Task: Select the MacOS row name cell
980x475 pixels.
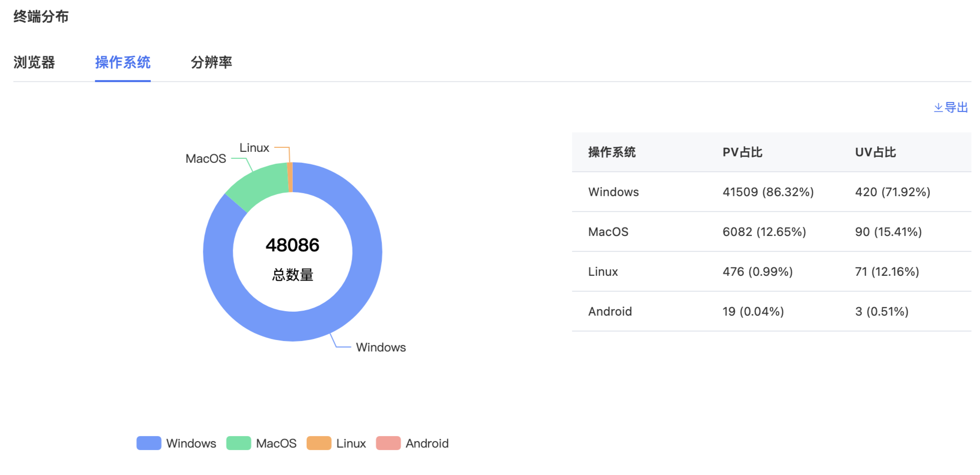Action: point(608,232)
